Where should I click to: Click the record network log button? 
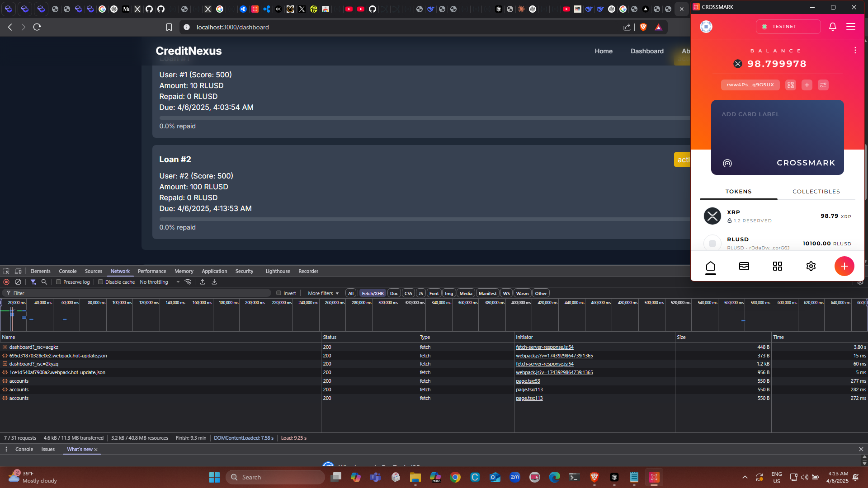tap(6, 282)
